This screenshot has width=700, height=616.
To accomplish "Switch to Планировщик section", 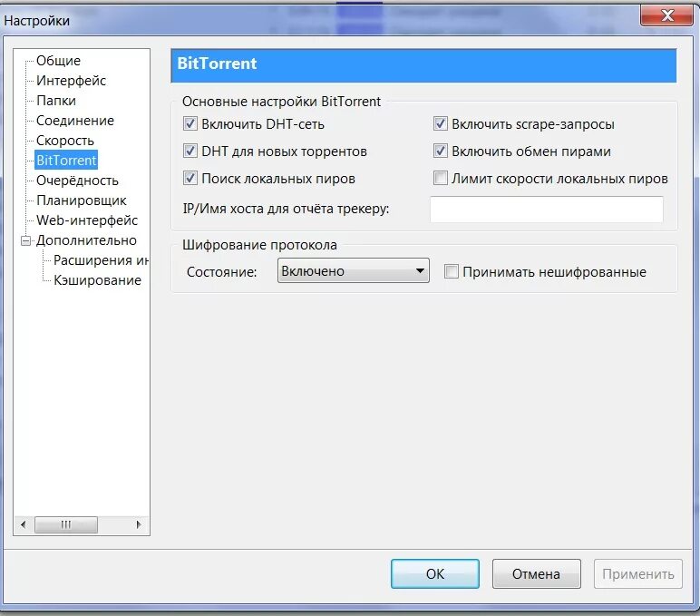I will coord(82,200).
